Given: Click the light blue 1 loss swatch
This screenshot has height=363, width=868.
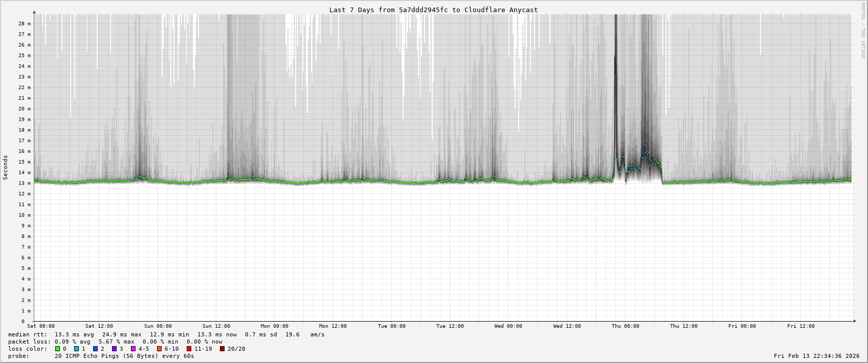Looking at the screenshot, I should 77,349.
